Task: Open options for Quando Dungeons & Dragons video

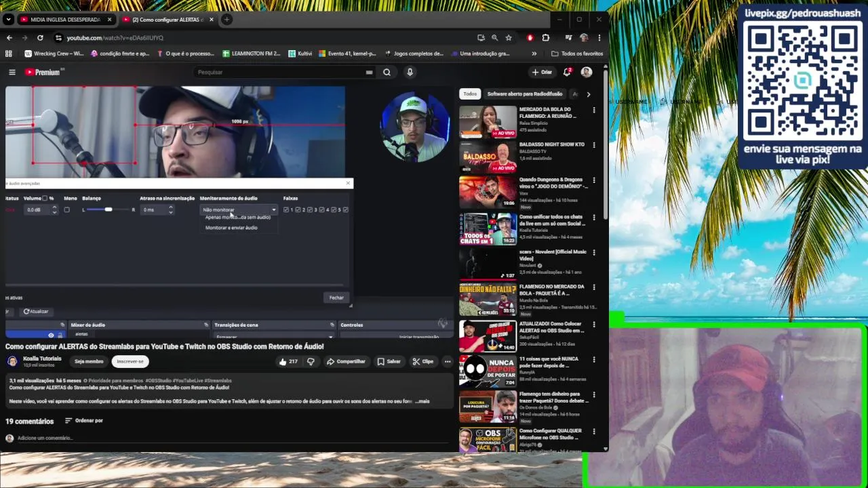Action: [594, 181]
